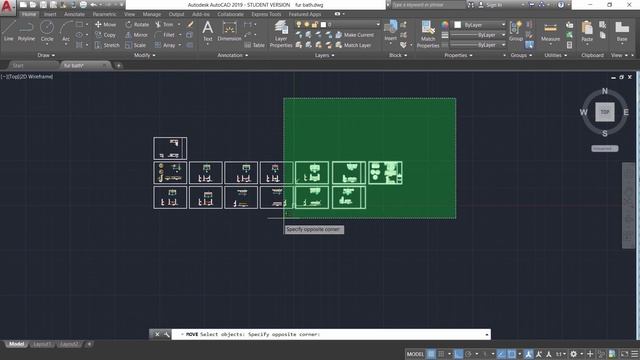640x360 pixels.
Task: Click the Fillet tool
Action: coord(165,35)
